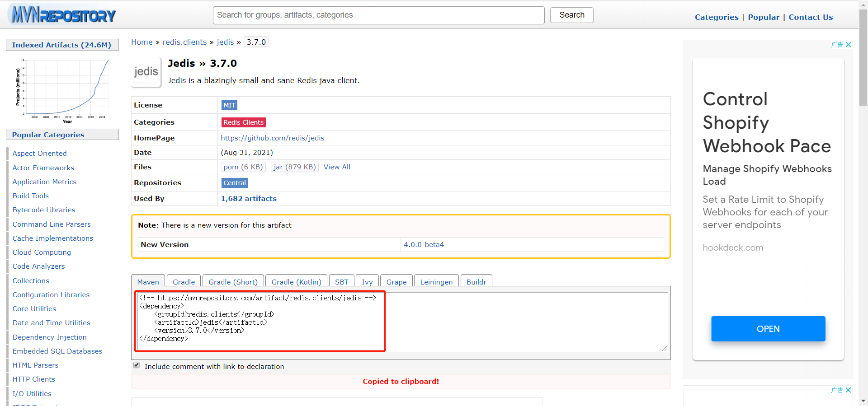
Task: Click the OPEN button in the ad
Action: coord(768,329)
